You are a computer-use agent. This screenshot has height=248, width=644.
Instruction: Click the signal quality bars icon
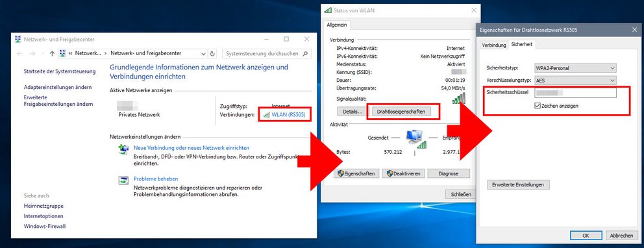459,99
